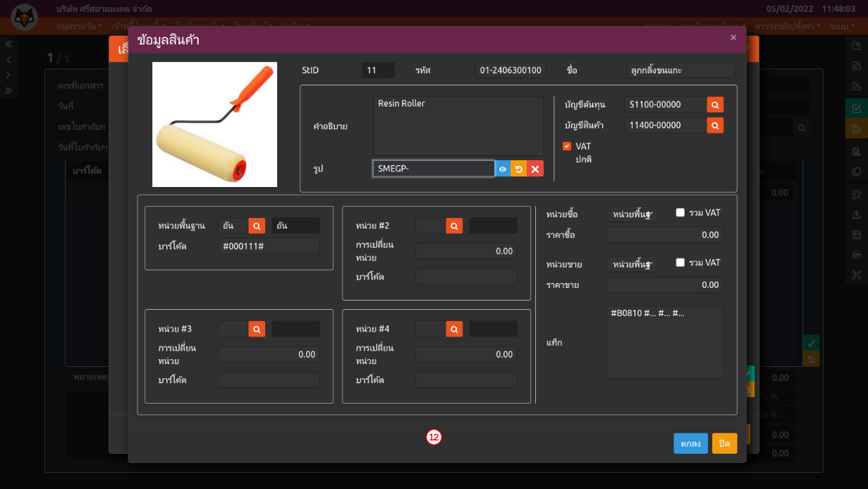Click the ราคาซื้อ price field
The width and height of the screenshot is (868, 489).
pyautogui.click(x=664, y=235)
